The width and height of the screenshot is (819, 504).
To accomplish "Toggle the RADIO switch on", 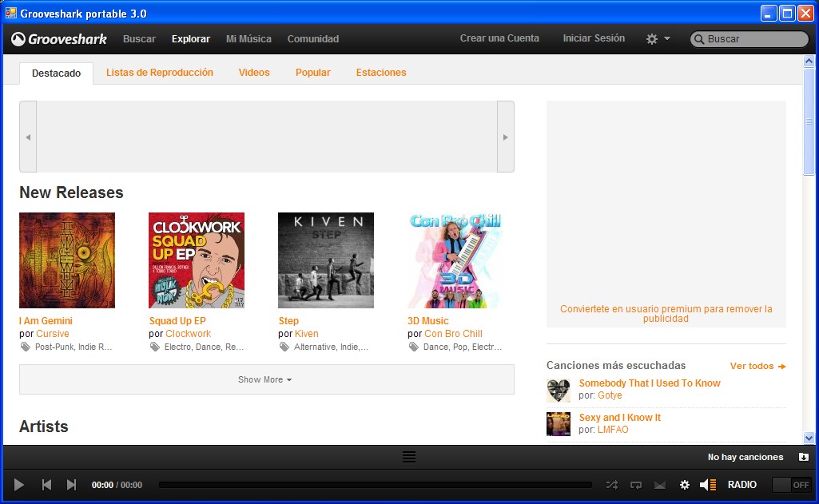I will point(791,485).
